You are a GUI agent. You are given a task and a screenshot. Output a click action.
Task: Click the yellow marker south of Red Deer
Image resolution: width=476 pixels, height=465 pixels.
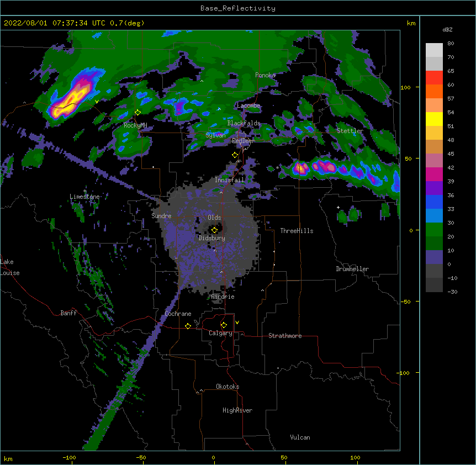[x=235, y=155]
